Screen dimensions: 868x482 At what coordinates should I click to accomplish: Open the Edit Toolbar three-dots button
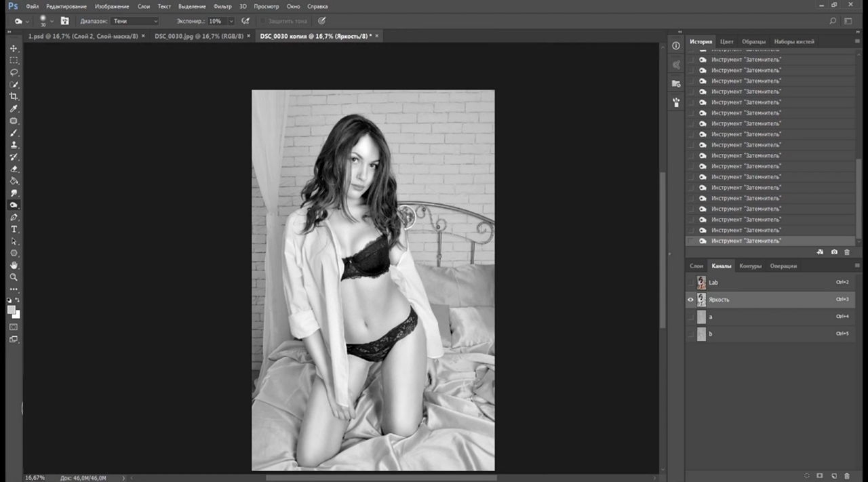point(14,289)
